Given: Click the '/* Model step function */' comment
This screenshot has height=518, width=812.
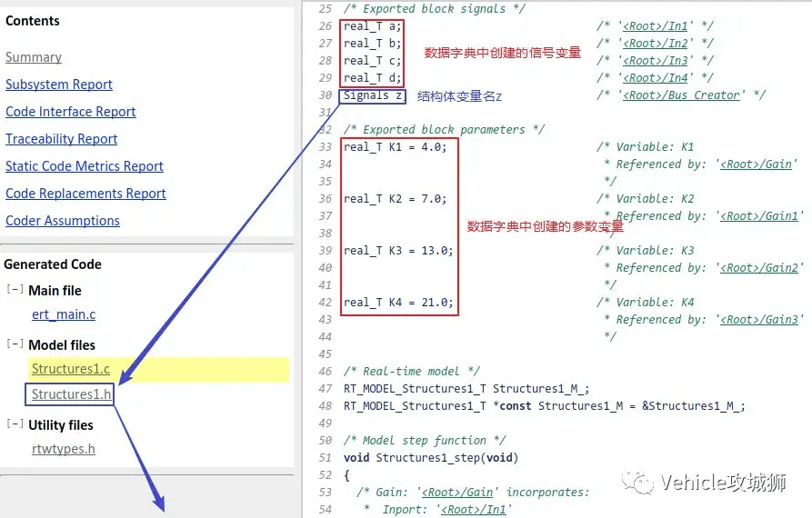Looking at the screenshot, I should [424, 441].
